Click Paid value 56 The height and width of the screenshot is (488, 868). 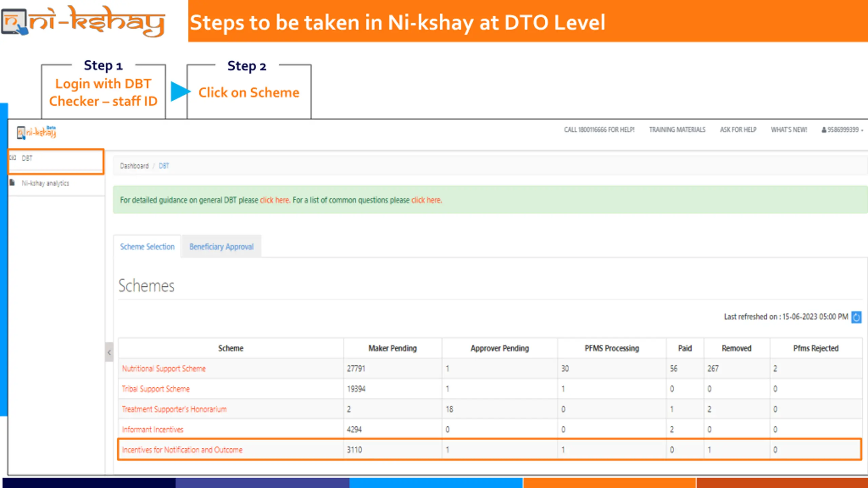tap(674, 368)
